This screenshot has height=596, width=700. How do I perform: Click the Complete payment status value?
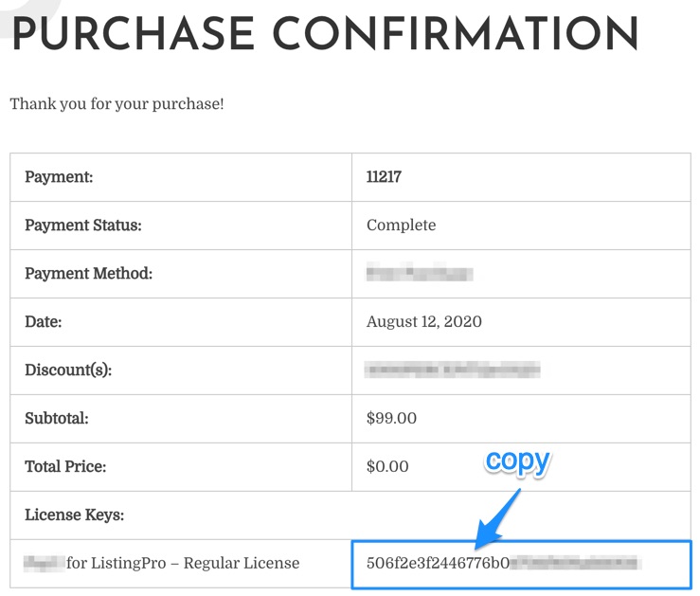tap(401, 225)
